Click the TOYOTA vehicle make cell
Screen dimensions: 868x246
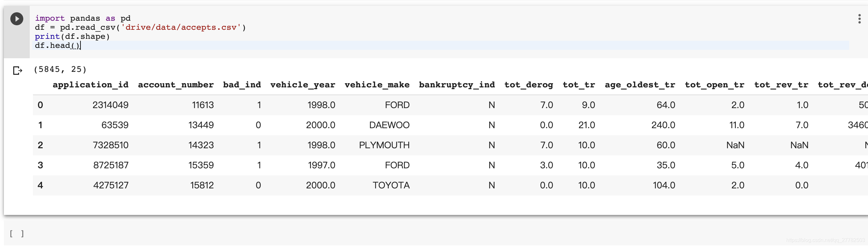pyautogui.click(x=391, y=185)
